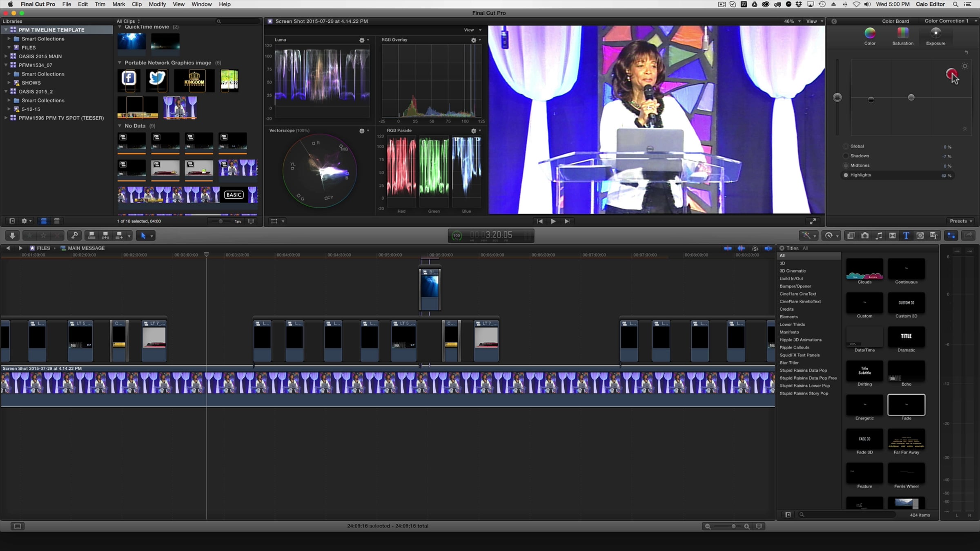Select the Lower Thirds titles category
Image resolution: width=980 pixels, height=551 pixels.
[x=792, y=324]
